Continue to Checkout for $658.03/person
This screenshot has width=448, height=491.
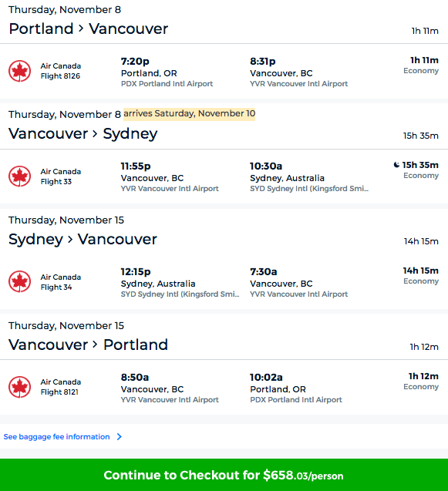pos(224,475)
